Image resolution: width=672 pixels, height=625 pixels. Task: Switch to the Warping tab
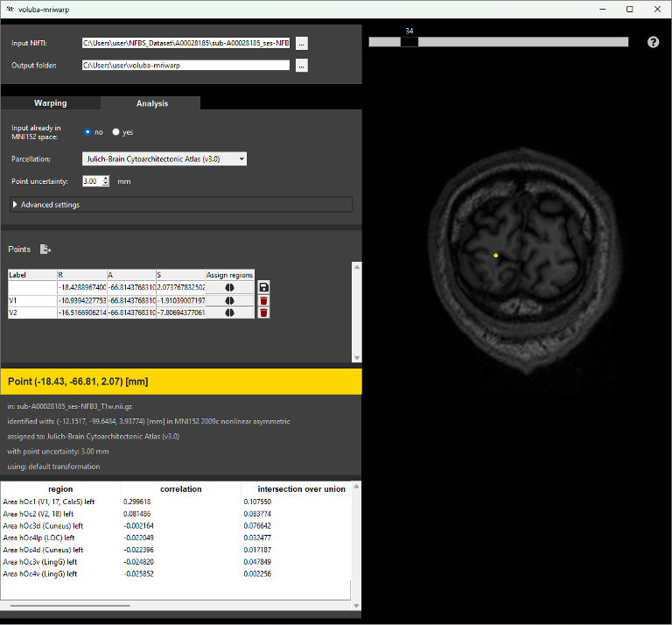click(50, 103)
